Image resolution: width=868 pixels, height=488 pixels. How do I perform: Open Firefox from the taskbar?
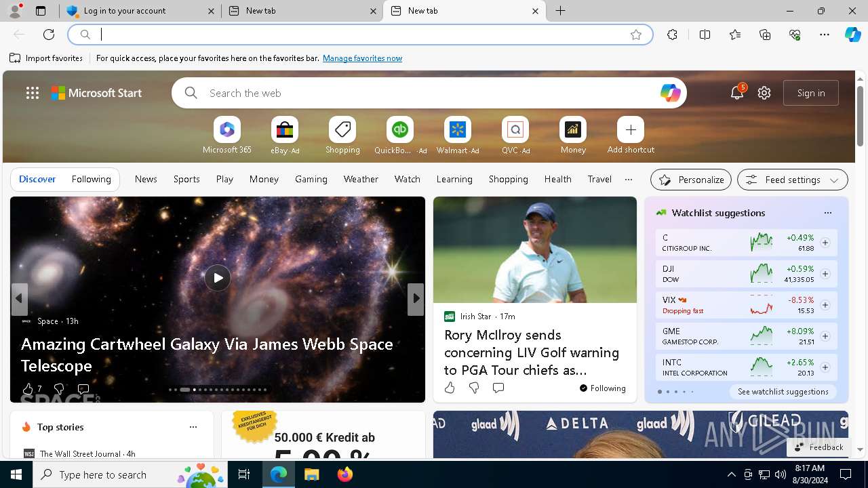click(345, 474)
